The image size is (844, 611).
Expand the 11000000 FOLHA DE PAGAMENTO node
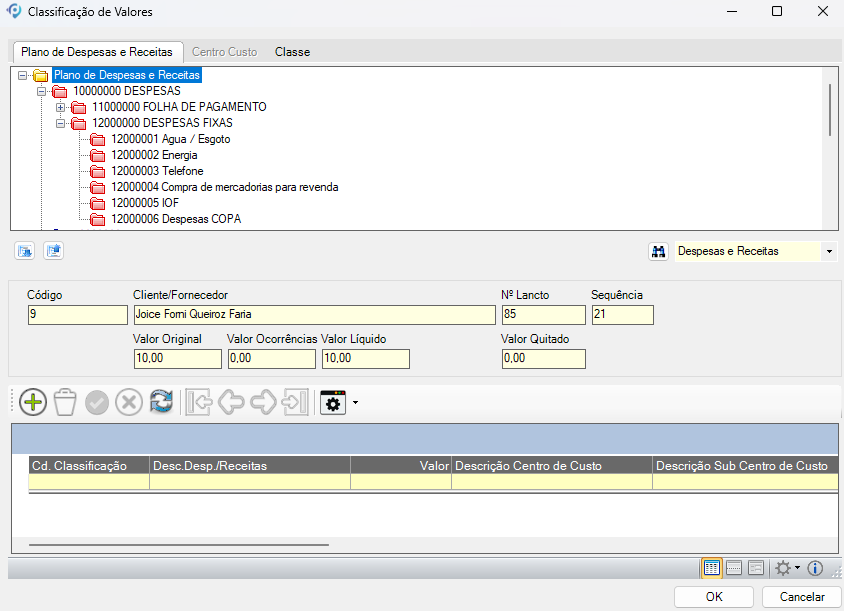point(61,107)
